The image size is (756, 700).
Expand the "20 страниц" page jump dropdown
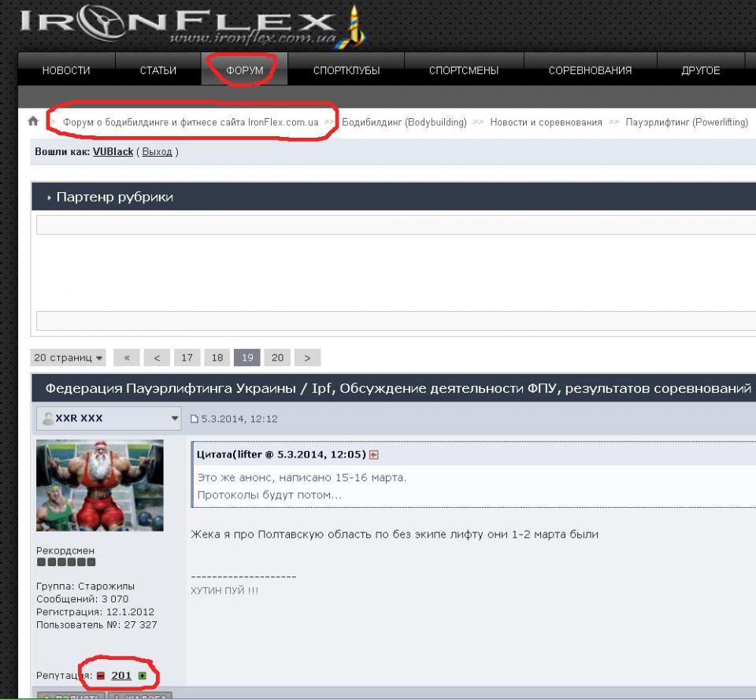(69, 357)
